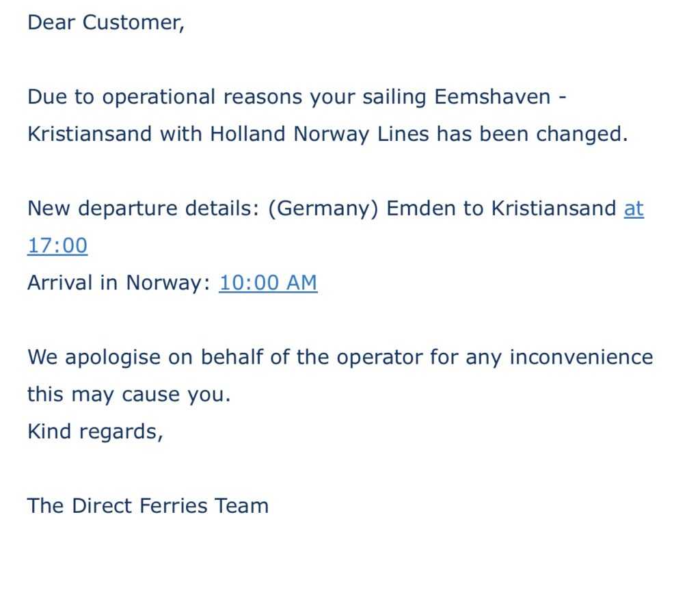700x612 pixels.
Task: Click "this may cause you." text
Action: [x=129, y=395]
